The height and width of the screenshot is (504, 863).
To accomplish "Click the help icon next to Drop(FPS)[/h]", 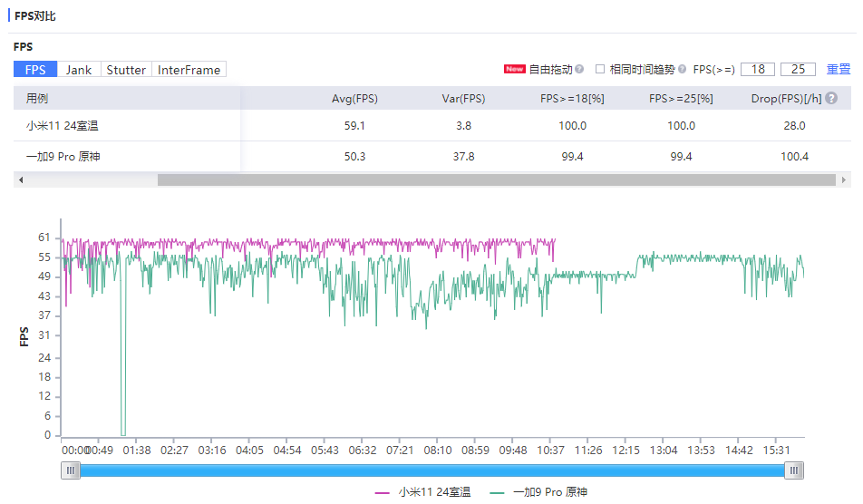I will coord(830,99).
